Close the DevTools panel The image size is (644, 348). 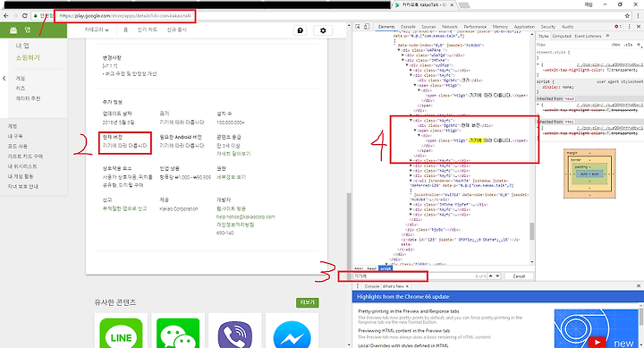tap(639, 26)
